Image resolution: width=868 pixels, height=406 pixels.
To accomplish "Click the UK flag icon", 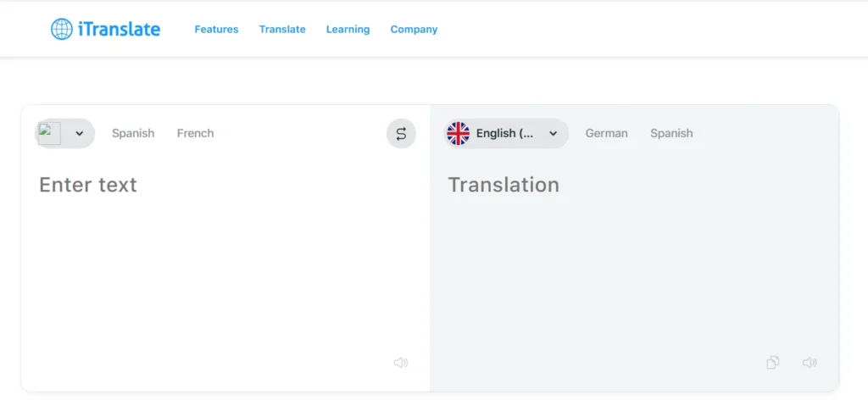I will click(x=459, y=133).
